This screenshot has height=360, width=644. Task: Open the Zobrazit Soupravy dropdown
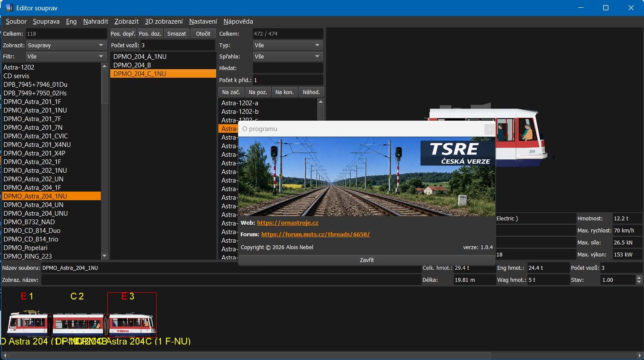pyautogui.click(x=66, y=45)
